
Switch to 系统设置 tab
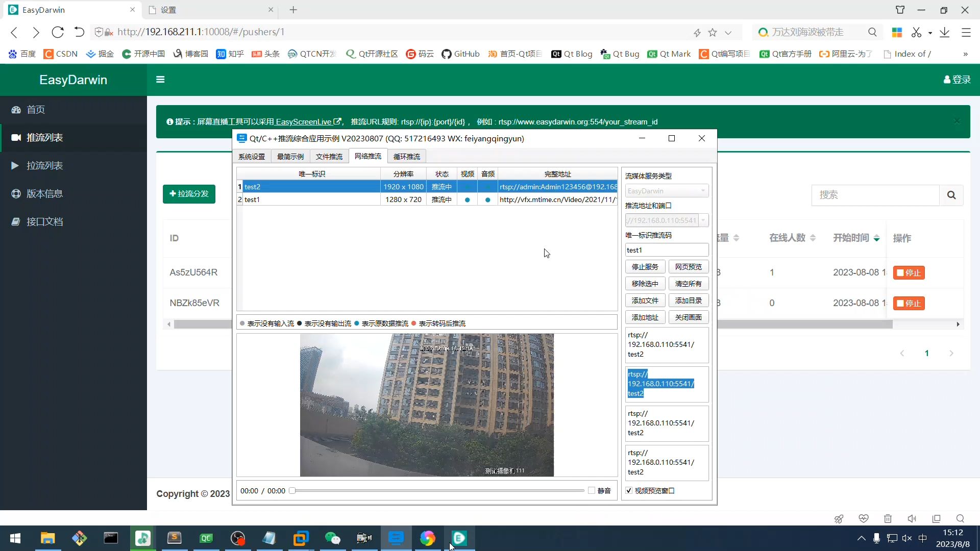click(x=252, y=157)
